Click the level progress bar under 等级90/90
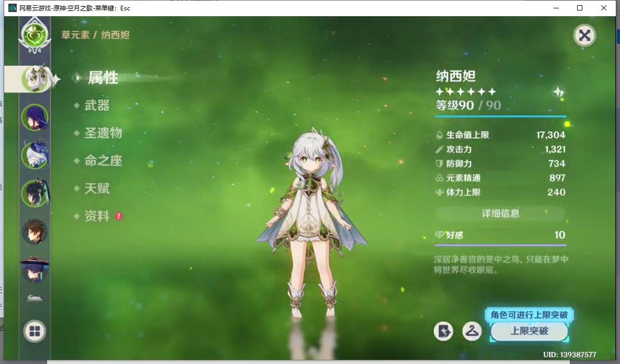Screen dimensions: 620x364 500,117
